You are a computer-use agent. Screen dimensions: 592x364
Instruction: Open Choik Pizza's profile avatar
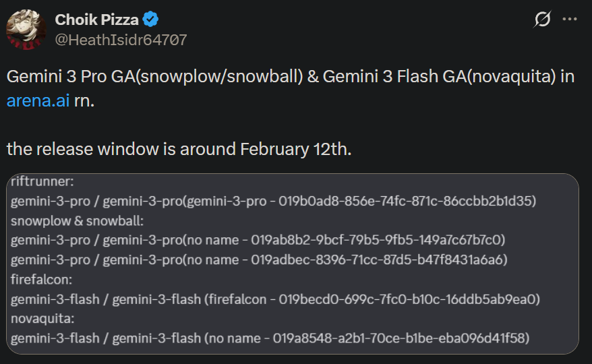coord(26,30)
